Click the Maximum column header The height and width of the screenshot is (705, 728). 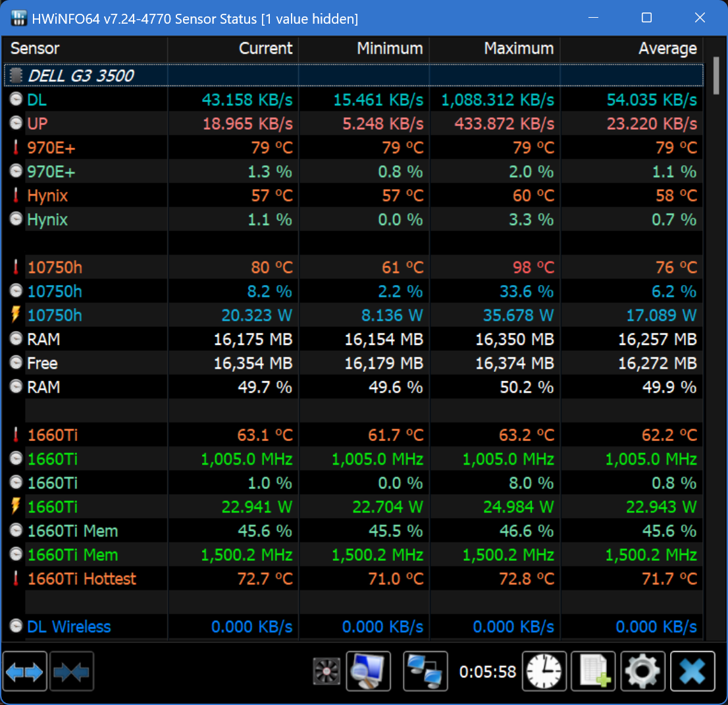pyautogui.click(x=495, y=48)
